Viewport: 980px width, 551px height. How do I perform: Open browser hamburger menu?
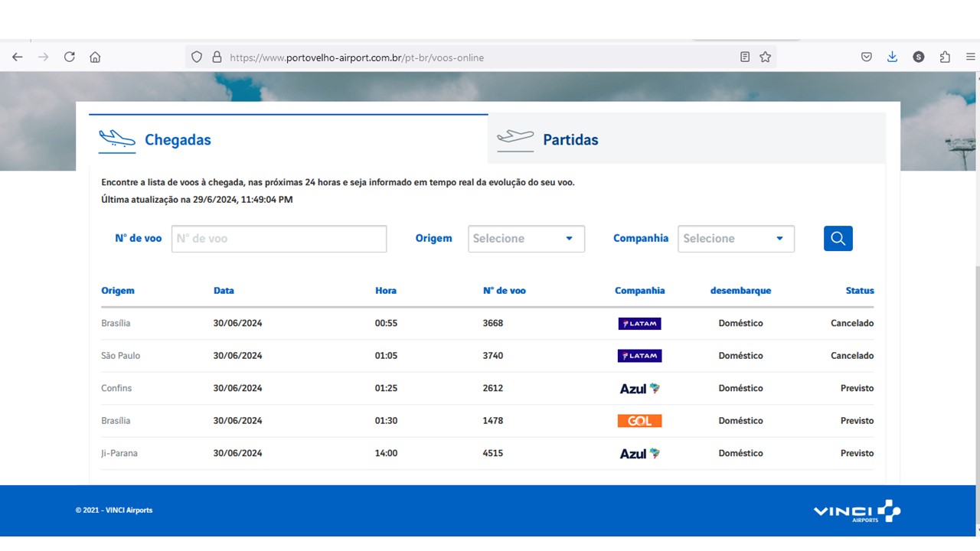tap(970, 57)
